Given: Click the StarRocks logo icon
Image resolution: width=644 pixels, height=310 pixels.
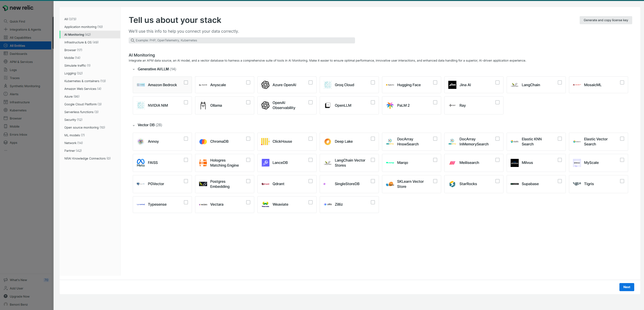Looking at the screenshot, I should (452, 184).
